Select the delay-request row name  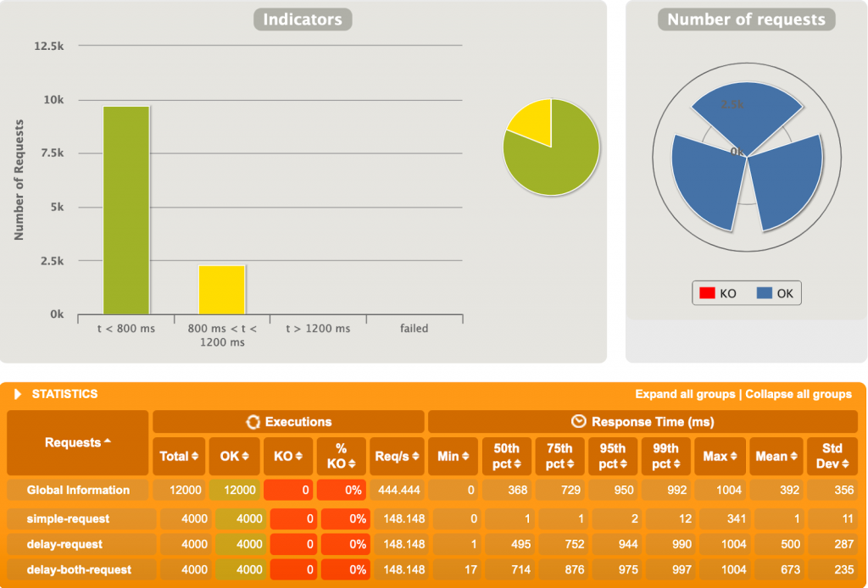point(64,544)
